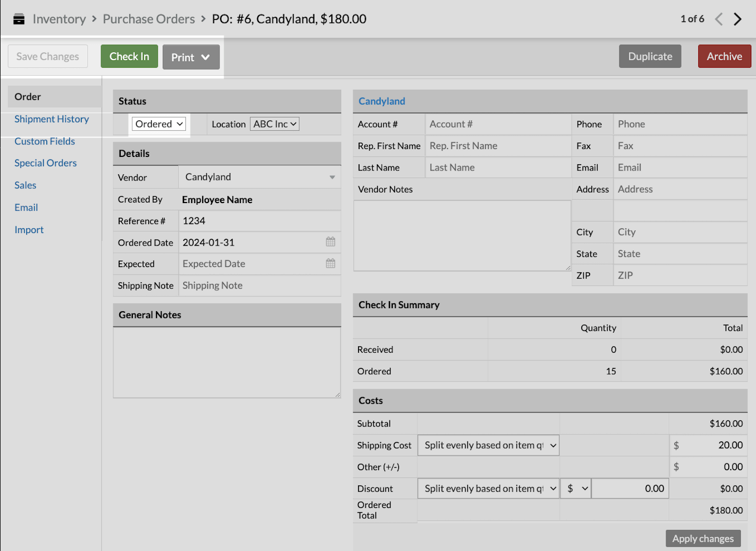Expand the Print options menu
Viewport: 756px width, 551px height.
[x=191, y=57]
